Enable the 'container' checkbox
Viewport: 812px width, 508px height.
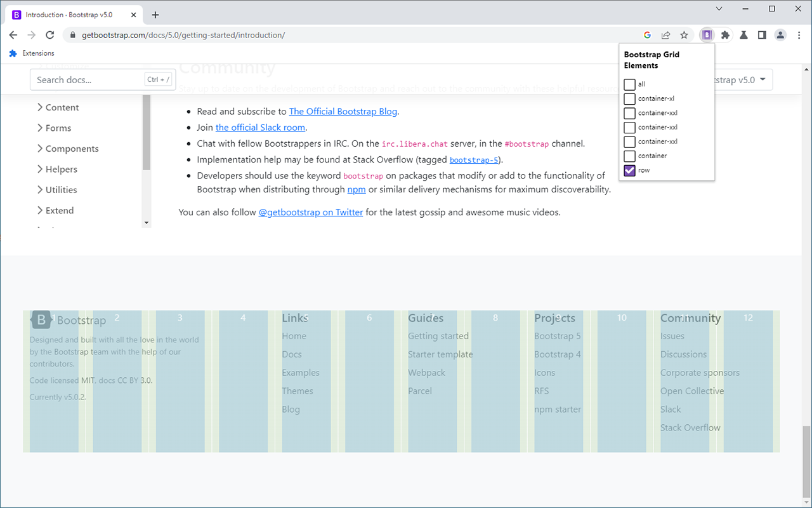click(629, 156)
